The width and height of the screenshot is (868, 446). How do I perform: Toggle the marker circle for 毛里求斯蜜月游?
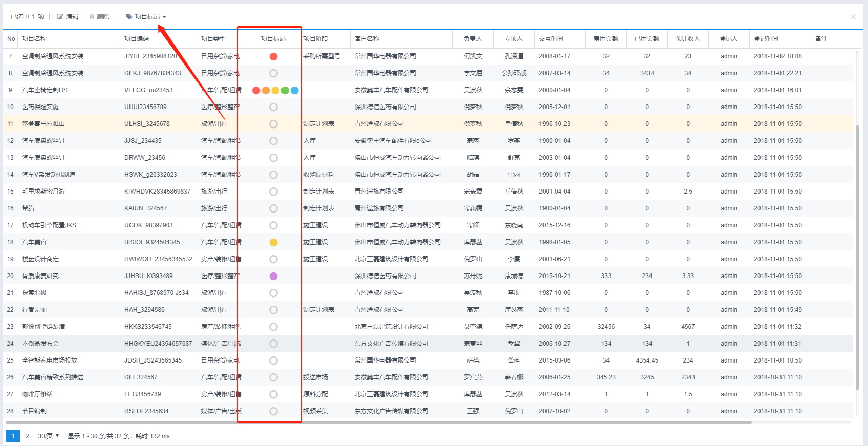[273, 192]
